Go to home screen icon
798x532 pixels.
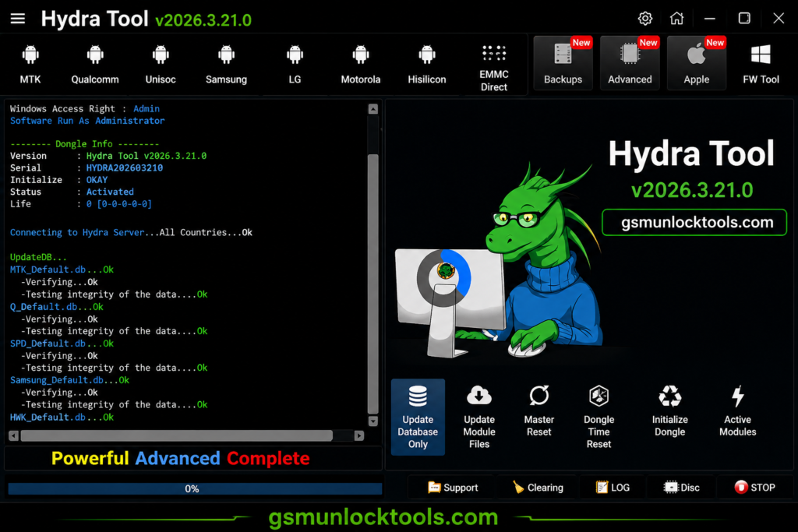(676, 19)
